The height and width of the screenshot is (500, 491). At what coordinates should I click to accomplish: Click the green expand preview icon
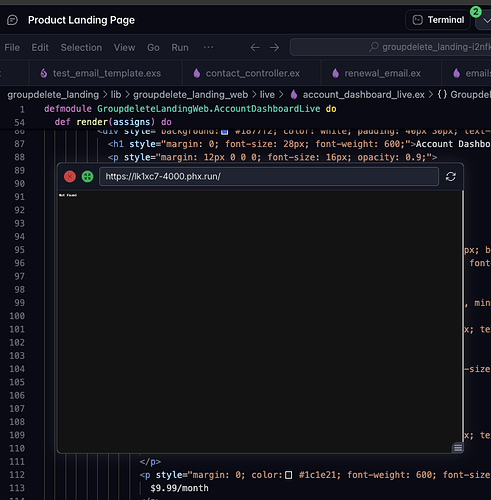coord(87,177)
